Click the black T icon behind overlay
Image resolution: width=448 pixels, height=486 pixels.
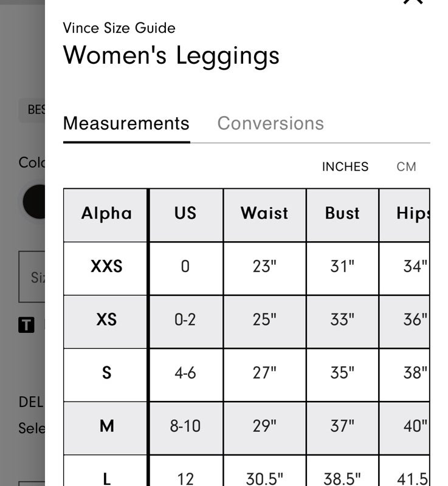pyautogui.click(x=26, y=325)
